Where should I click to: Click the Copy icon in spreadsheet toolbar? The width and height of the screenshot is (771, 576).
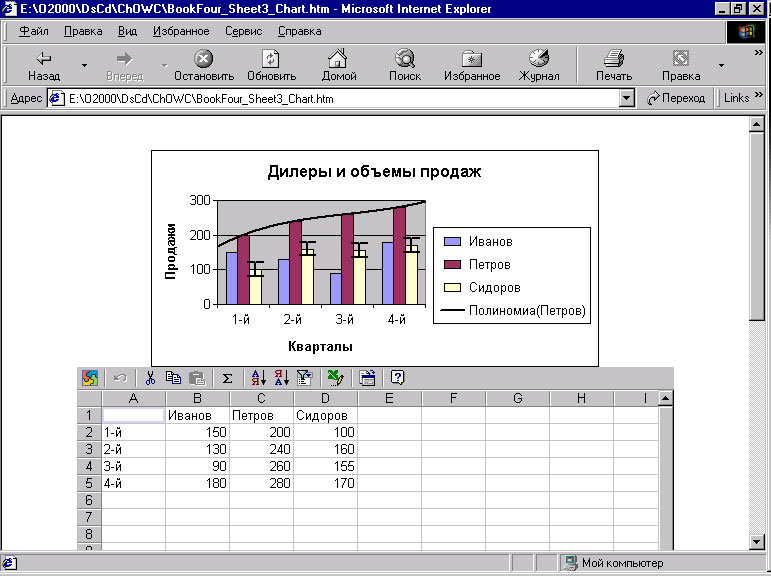coord(173,378)
